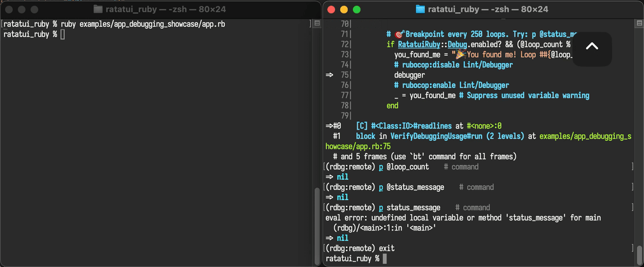
Task: Click "(rdbg)/<main>:1:in '<main>'" line
Action: coord(384,228)
